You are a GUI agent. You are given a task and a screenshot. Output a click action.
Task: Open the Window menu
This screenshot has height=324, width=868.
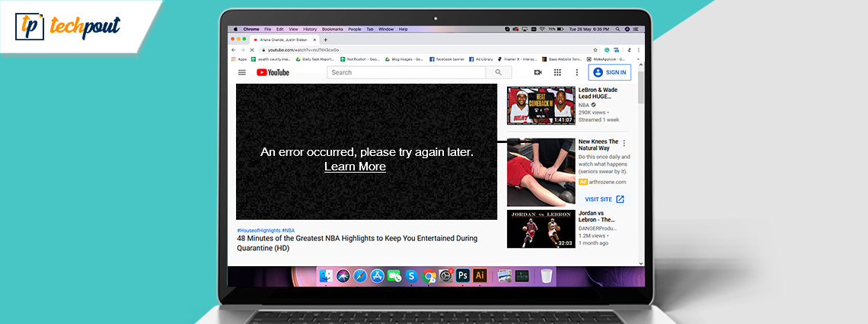(386, 29)
